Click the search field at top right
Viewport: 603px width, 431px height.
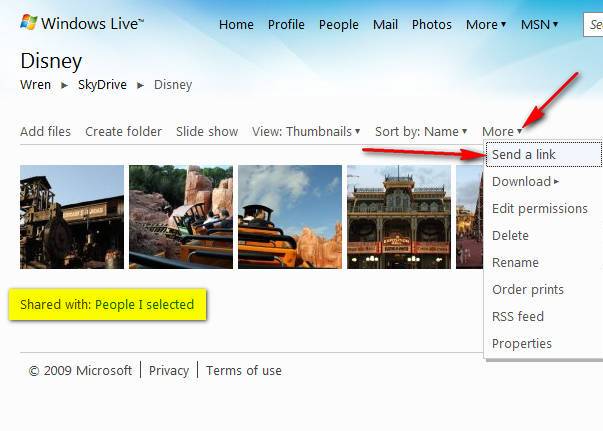[593, 25]
